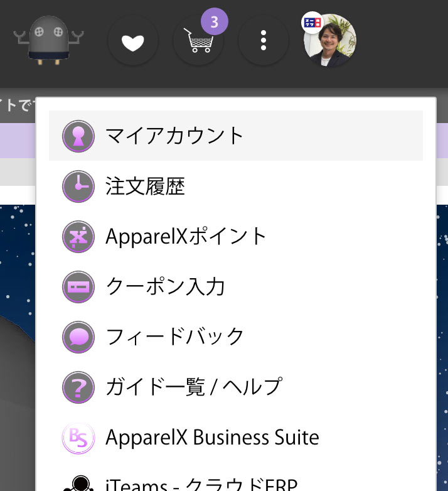448x491 pixels.
Task: Click the question mark help icon
Action: pyautogui.click(x=78, y=387)
